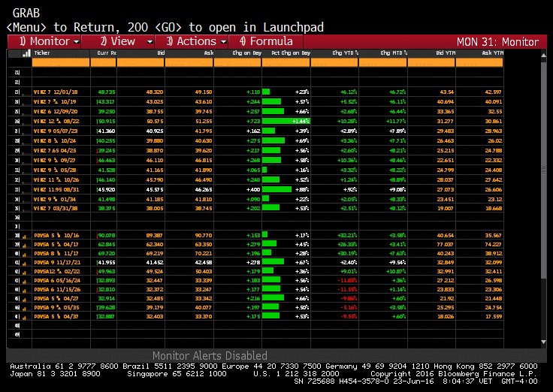Open the 3) Actions dropdown menu

pos(192,41)
